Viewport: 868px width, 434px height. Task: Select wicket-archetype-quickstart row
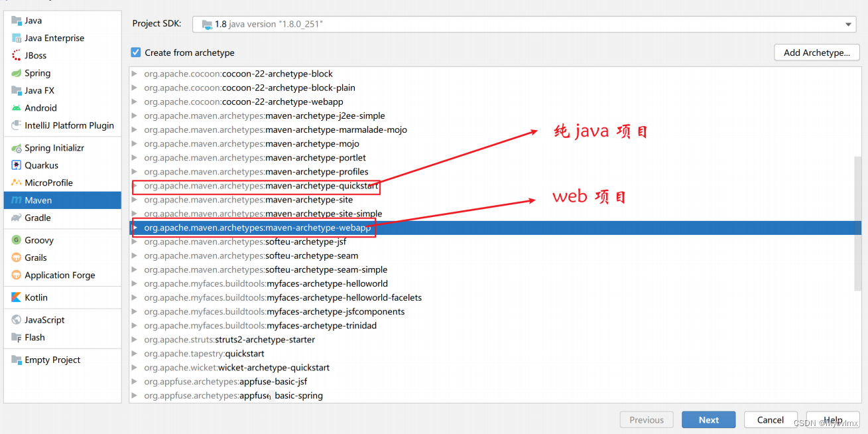tap(495, 367)
